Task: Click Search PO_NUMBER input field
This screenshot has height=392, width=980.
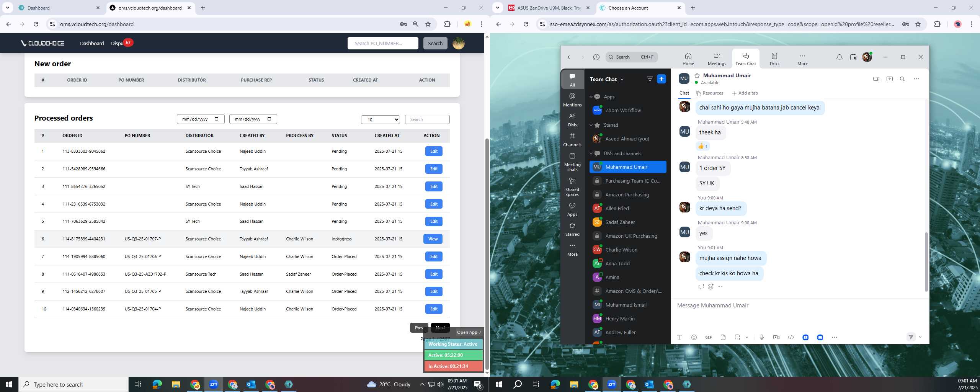Action: [383, 43]
